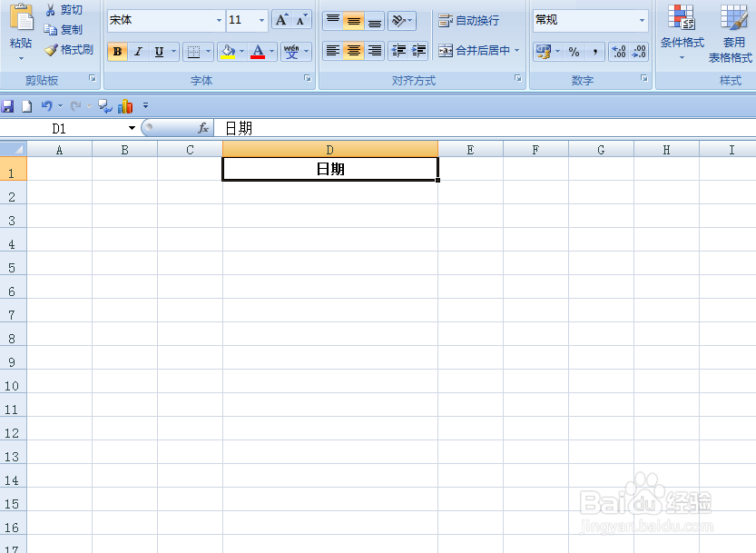Viewport: 756px width, 553px height.
Task: Click accounting number format icon
Action: tap(544, 52)
